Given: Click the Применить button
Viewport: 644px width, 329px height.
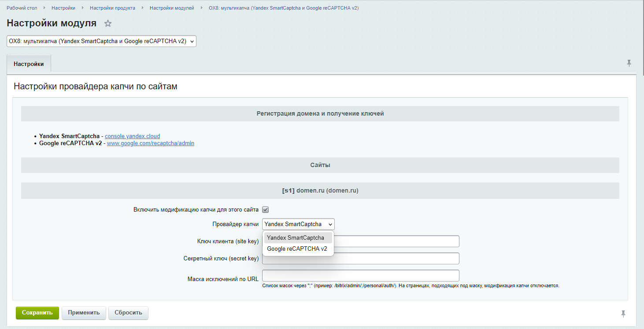Looking at the screenshot, I should 84,313.
